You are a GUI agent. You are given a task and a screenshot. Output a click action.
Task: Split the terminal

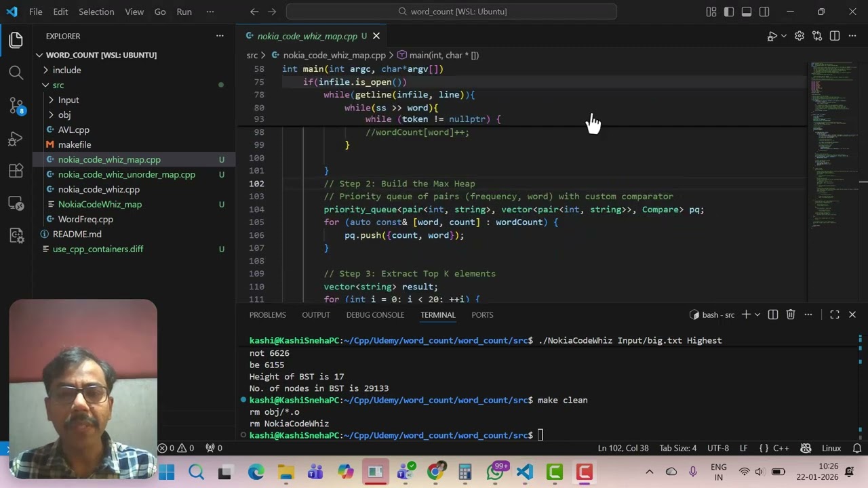coord(774,314)
